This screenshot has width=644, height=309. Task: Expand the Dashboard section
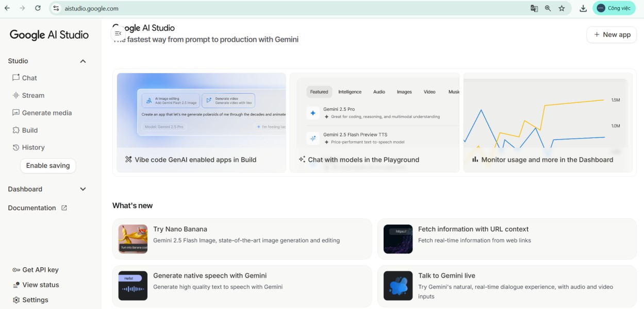tap(82, 189)
